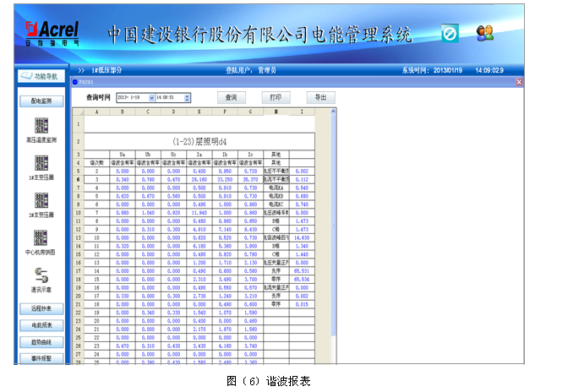Click cell value 0.112 in column I

click(302, 180)
